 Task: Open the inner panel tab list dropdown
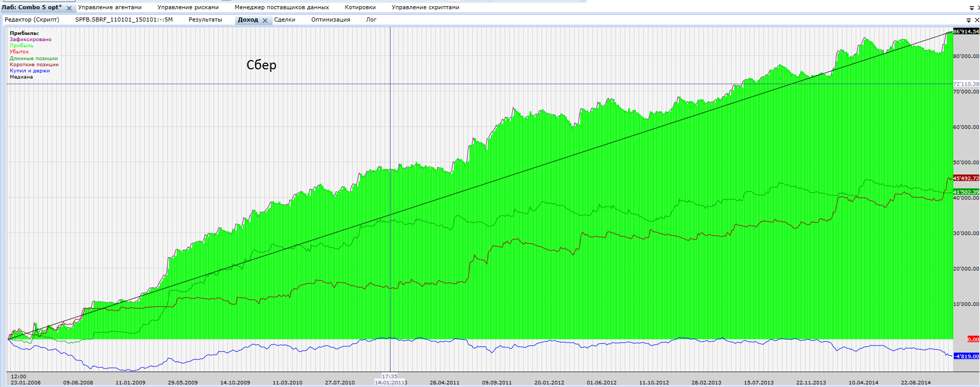click(969, 21)
